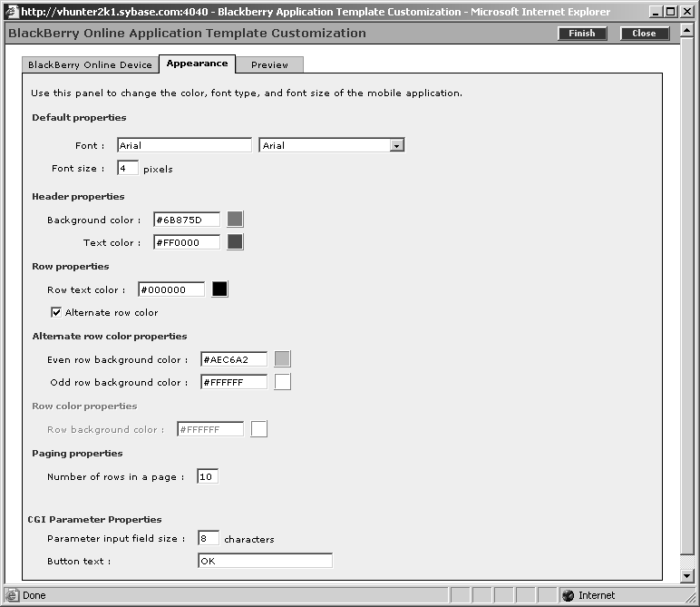Click the Finish button
This screenshot has width=700, height=607.
(582, 34)
